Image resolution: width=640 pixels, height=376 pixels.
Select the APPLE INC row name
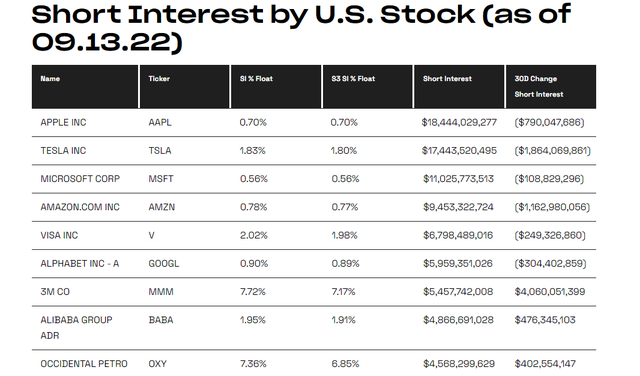[x=63, y=122]
